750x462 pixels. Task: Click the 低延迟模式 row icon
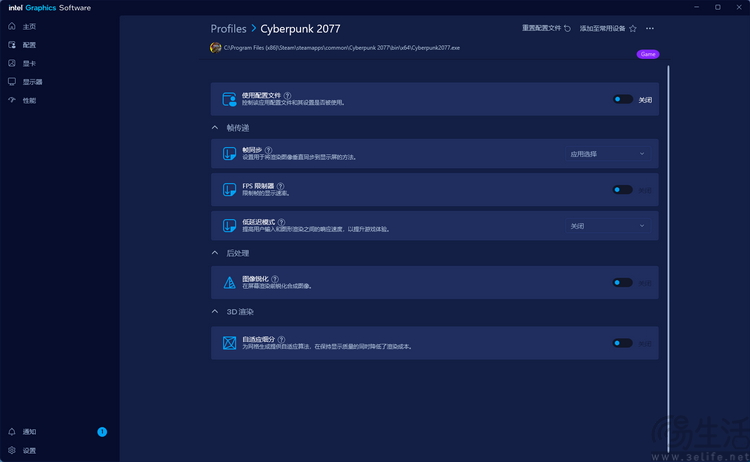(x=229, y=225)
